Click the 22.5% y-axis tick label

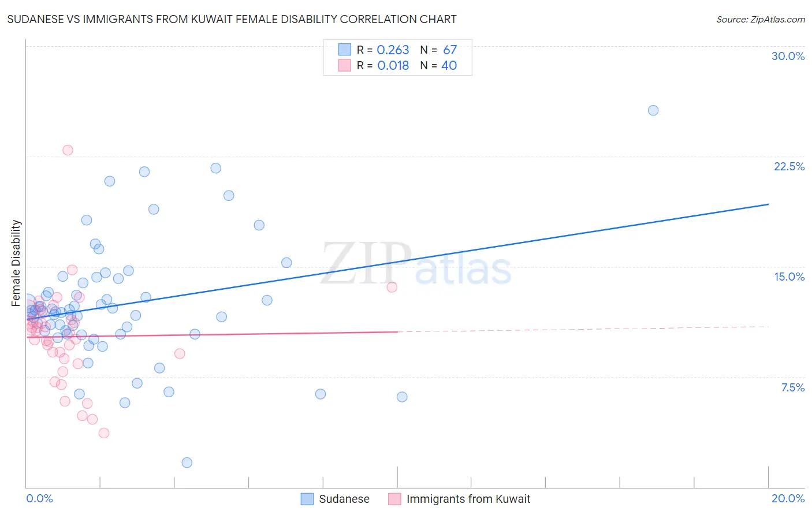[789, 166]
